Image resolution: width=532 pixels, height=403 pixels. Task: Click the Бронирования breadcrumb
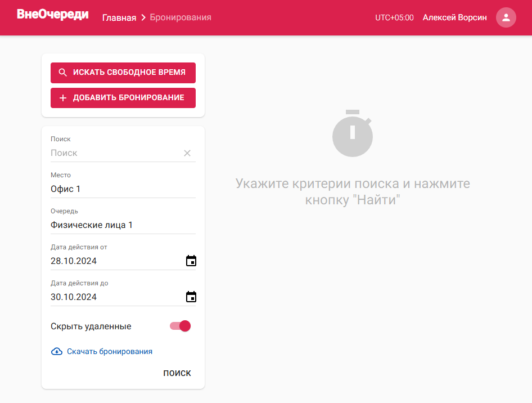[181, 17]
